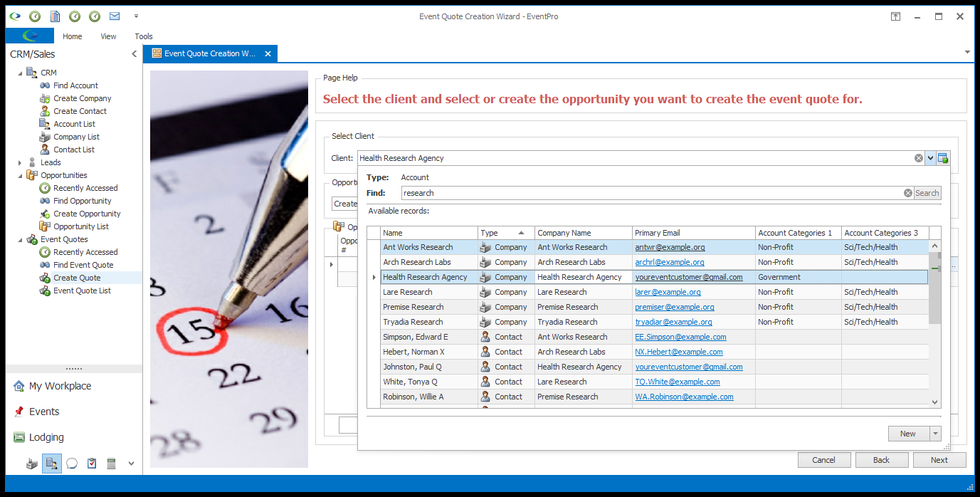Expand more navigation options chevron at bottom
Image resolution: width=980 pixels, height=497 pixels.
coord(131,464)
